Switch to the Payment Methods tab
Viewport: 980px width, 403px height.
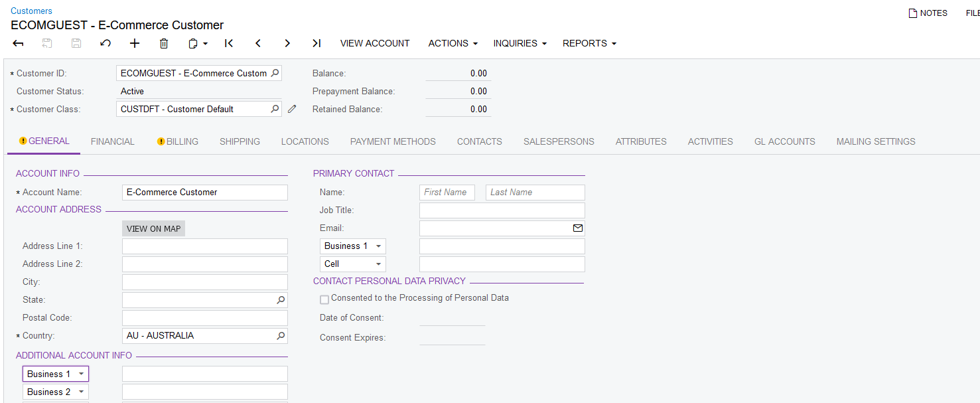393,141
